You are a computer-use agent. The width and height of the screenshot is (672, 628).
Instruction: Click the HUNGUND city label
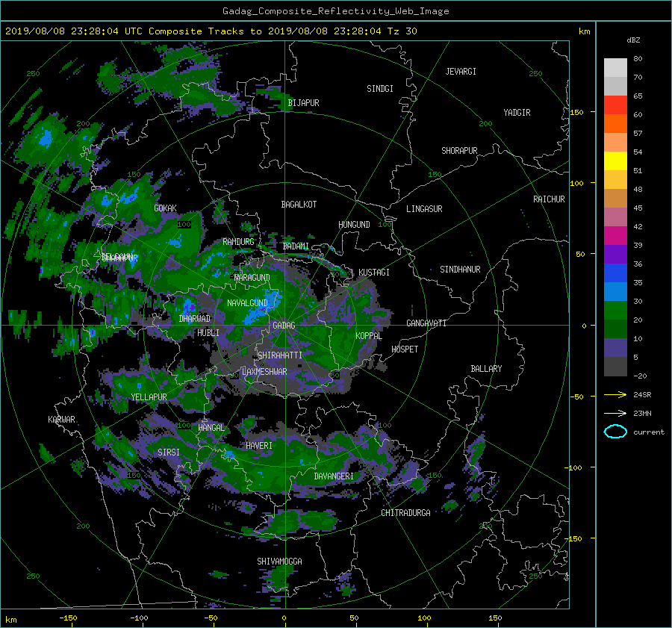354,225
